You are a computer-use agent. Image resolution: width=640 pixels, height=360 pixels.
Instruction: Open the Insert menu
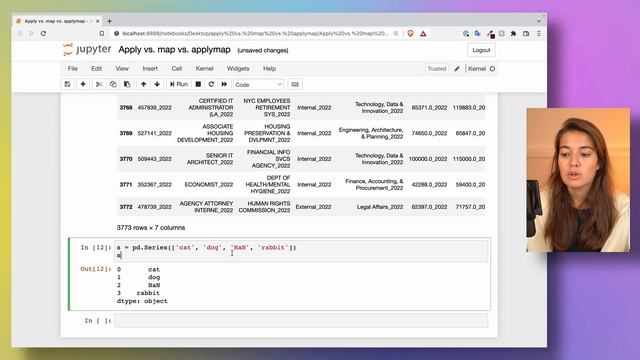coord(150,69)
